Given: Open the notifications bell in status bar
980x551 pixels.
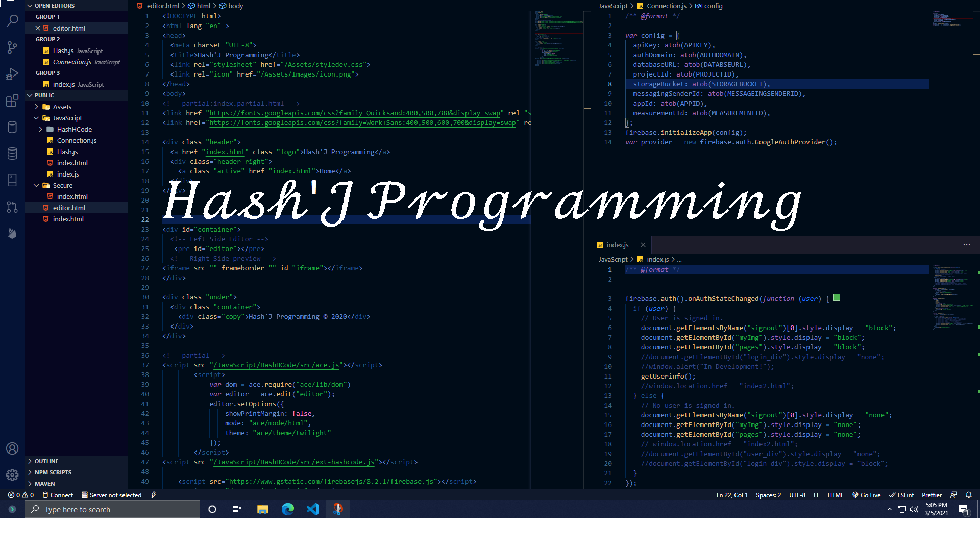Looking at the screenshot, I should pos(969,495).
